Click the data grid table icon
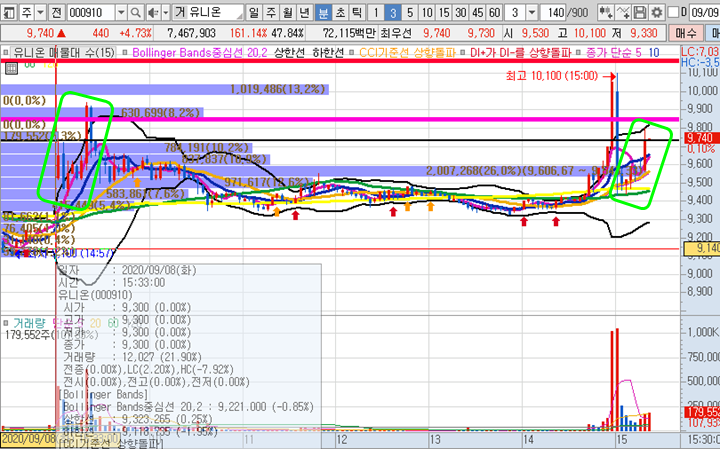This screenshot has width=720, height=449. coord(11,69)
